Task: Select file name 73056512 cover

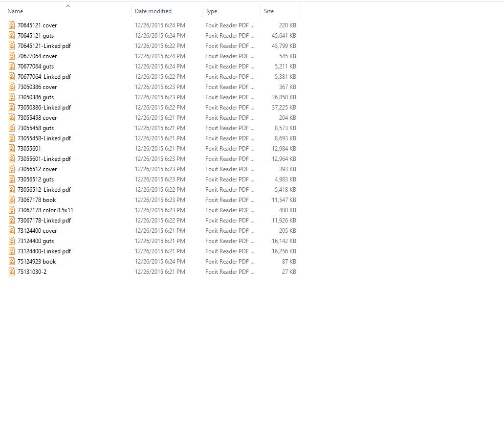Action: (x=37, y=169)
